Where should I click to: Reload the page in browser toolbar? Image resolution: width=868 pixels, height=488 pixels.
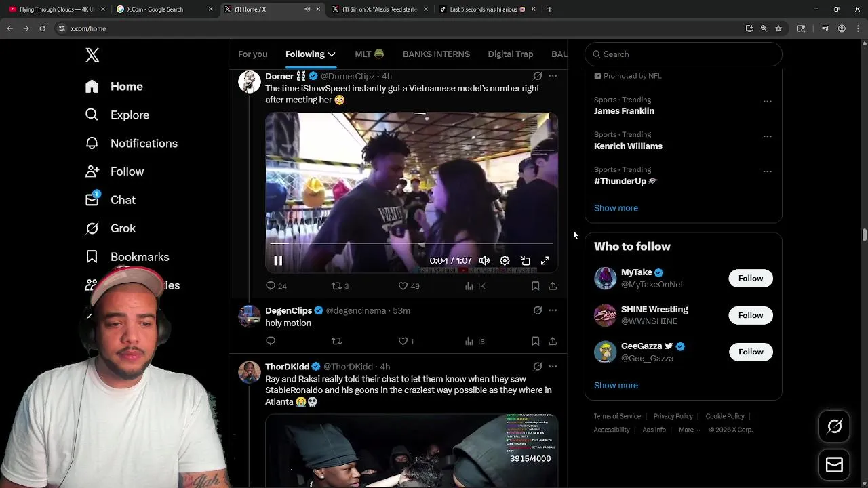42,28
